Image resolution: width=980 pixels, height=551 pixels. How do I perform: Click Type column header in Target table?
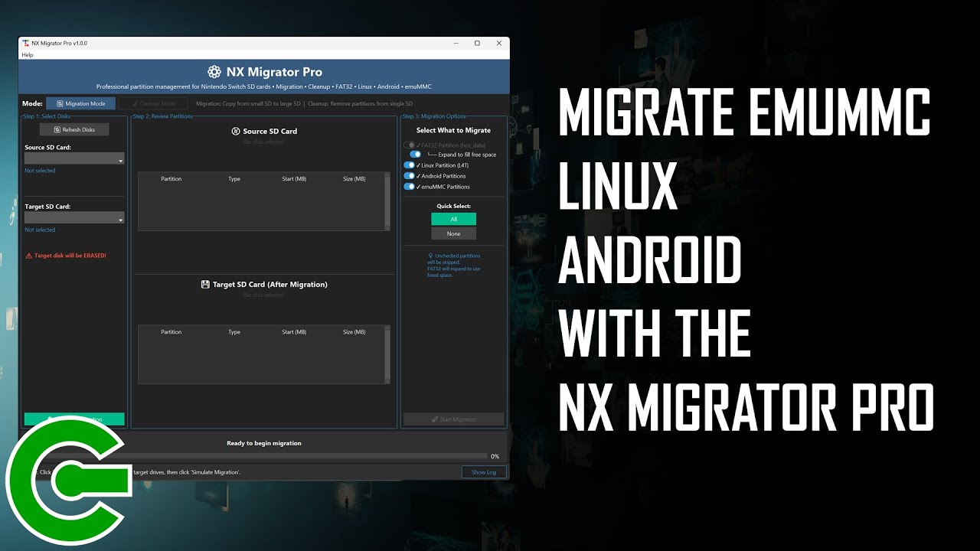pos(234,332)
